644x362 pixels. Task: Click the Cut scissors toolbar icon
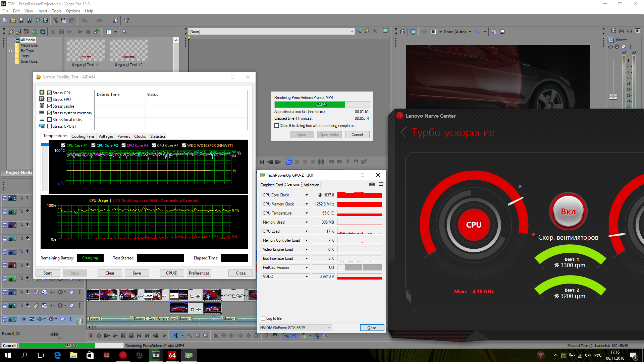click(56, 20)
